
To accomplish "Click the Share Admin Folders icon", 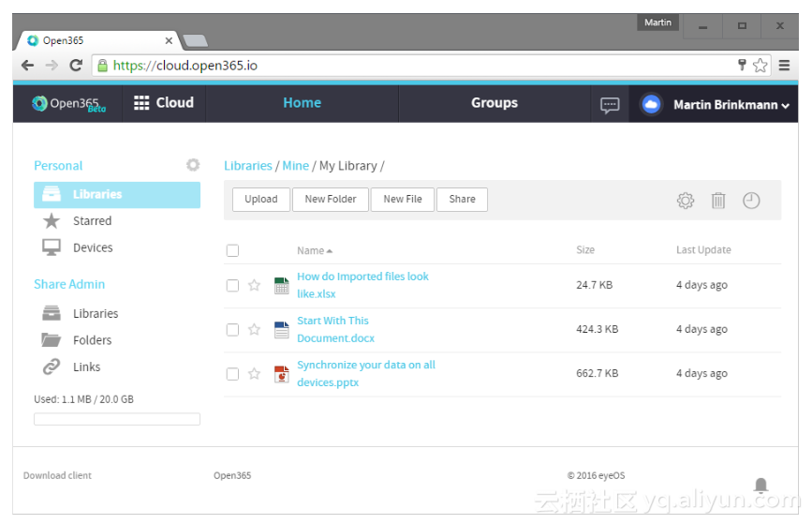I will tap(52, 340).
